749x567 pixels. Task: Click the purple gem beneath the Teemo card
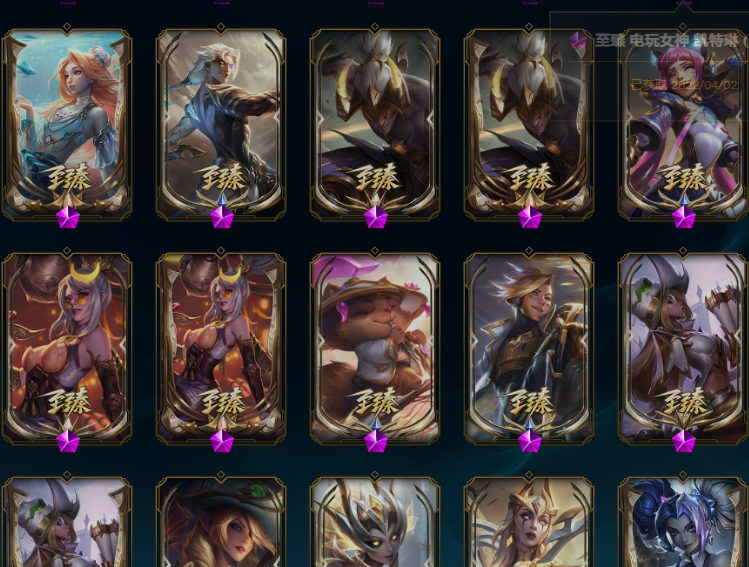click(x=375, y=440)
